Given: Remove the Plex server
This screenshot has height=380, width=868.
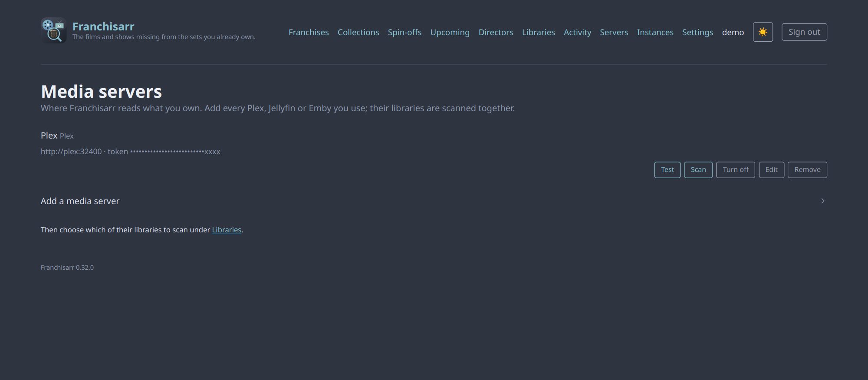Looking at the screenshot, I should [x=807, y=170].
